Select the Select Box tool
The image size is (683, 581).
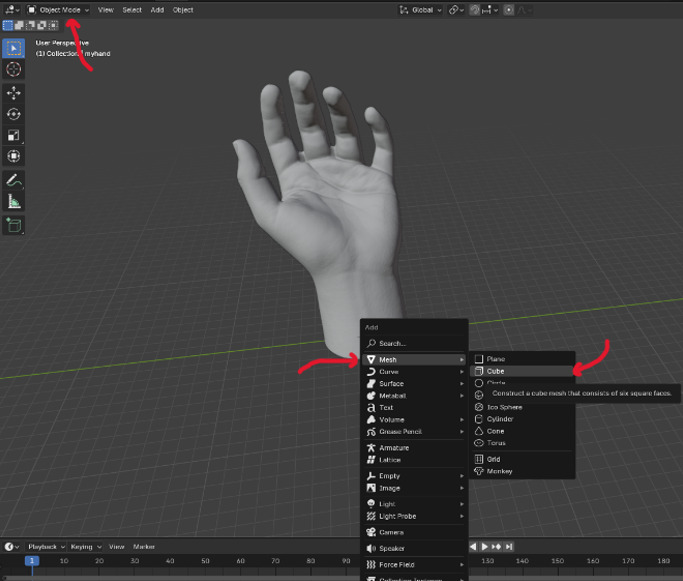(14, 48)
